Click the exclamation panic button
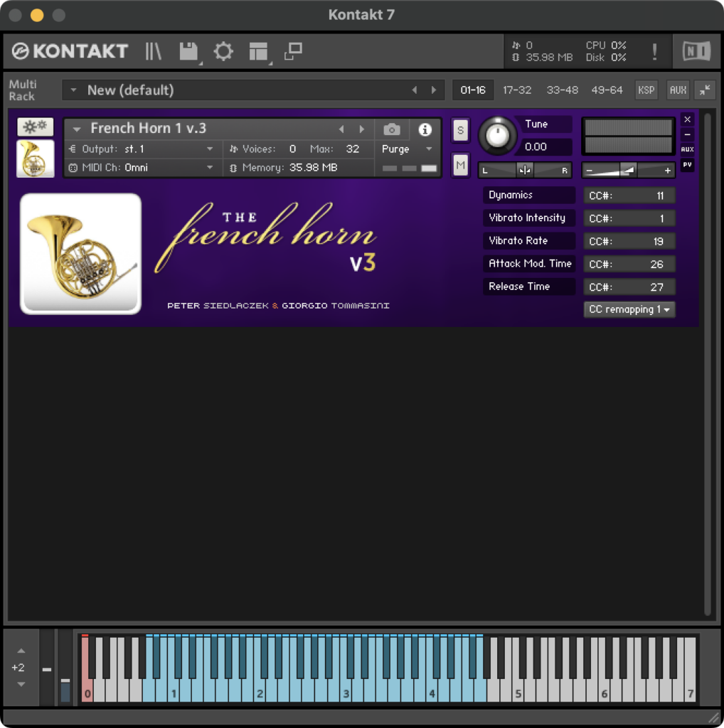 pyautogui.click(x=654, y=51)
